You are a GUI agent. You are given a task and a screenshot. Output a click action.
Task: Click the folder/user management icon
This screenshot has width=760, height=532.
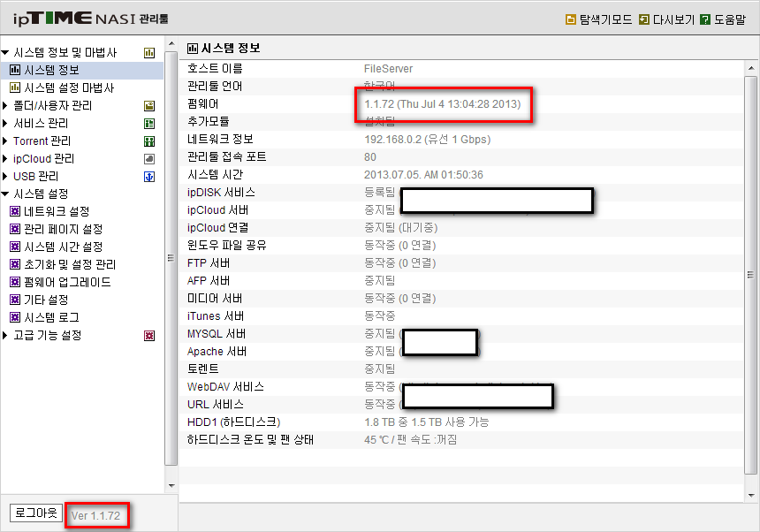pos(149,106)
